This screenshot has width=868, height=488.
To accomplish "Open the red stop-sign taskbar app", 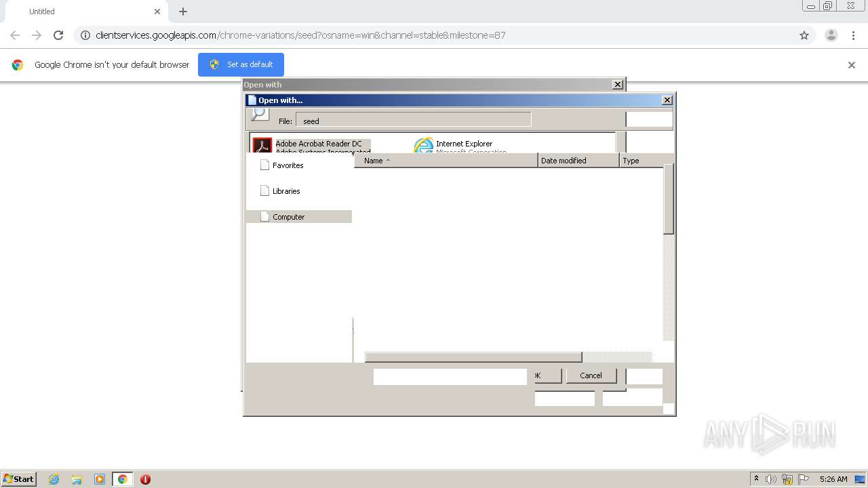I will click(x=145, y=479).
